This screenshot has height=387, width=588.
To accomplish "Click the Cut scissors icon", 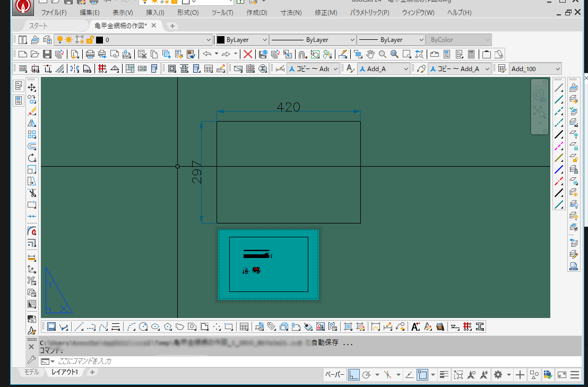I will click(x=142, y=54).
